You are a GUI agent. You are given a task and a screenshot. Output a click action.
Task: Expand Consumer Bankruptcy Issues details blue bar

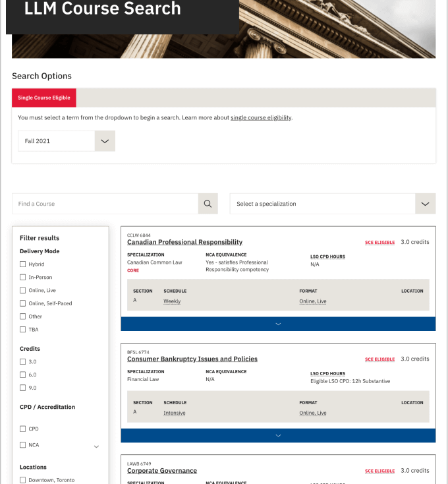[x=278, y=436]
